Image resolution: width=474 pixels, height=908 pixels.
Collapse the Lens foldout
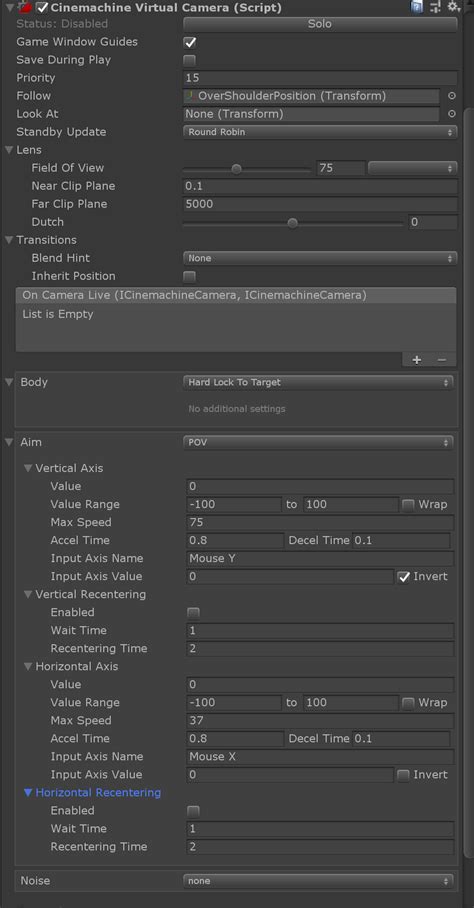(x=9, y=150)
